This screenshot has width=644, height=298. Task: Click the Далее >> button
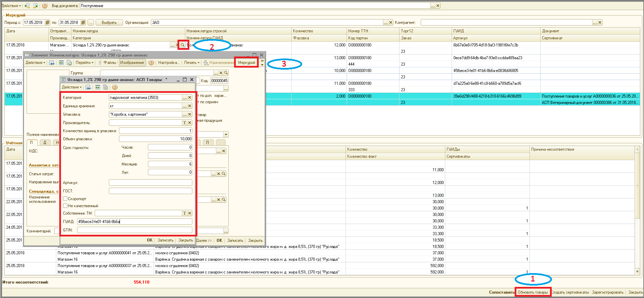click(x=204, y=240)
